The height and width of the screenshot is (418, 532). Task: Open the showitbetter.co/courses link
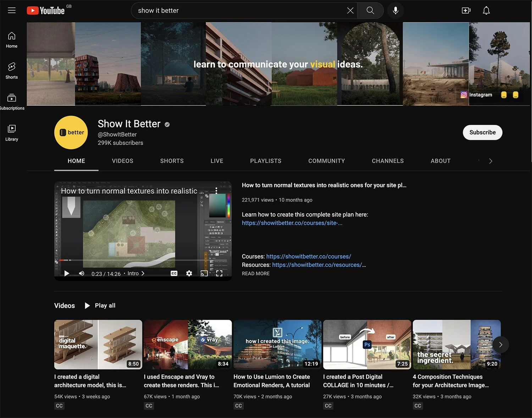click(x=309, y=256)
